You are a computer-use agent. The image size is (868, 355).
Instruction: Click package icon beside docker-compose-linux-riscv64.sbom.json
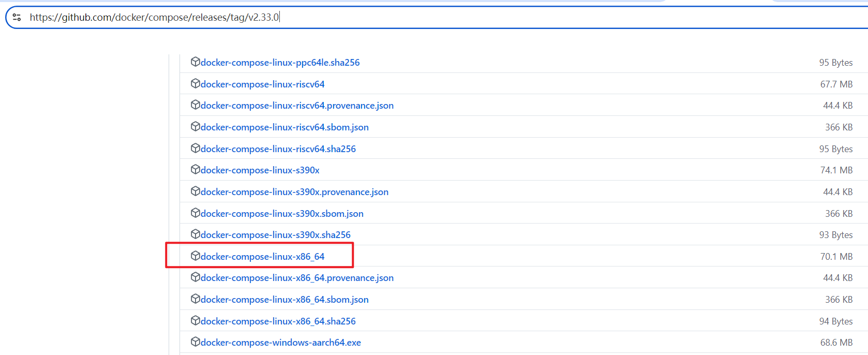(x=196, y=126)
